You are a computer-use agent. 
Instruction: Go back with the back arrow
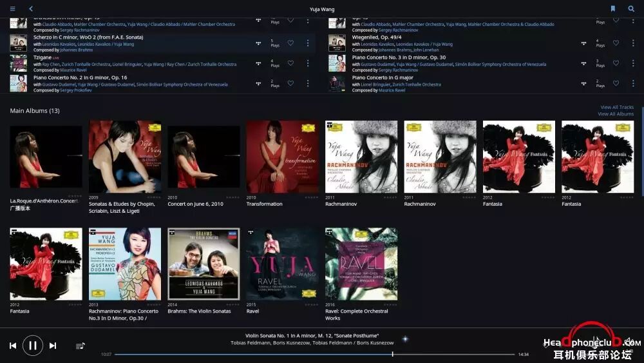click(31, 8)
